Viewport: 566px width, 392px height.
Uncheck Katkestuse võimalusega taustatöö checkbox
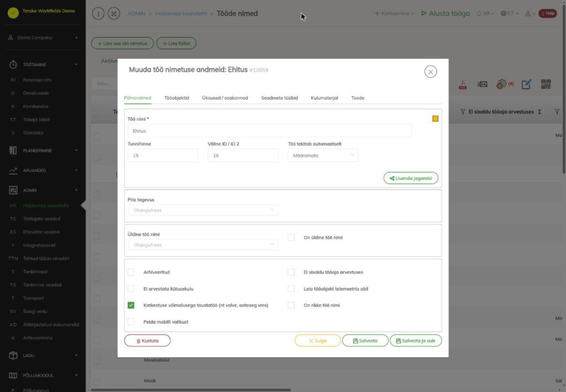[131, 305]
